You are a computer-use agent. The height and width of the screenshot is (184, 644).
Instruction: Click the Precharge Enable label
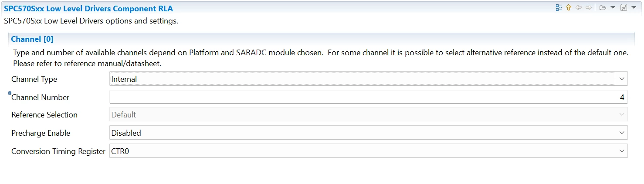click(41, 133)
